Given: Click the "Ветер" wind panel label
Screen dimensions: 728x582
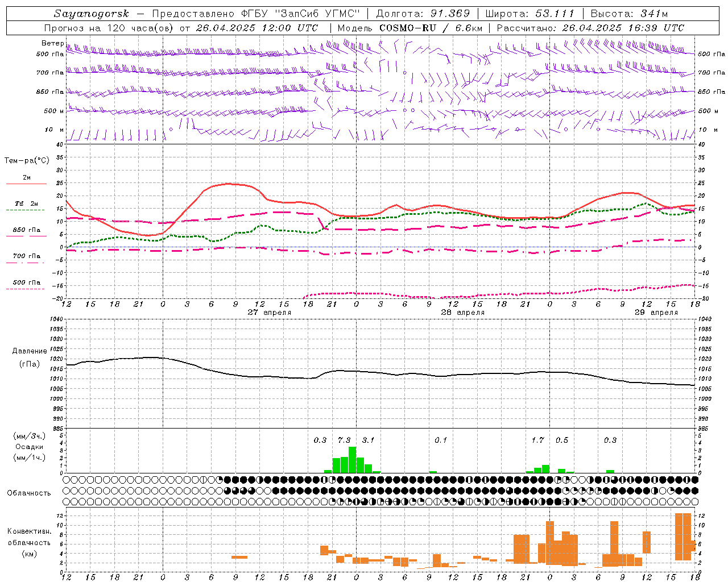Looking at the screenshot, I should (52, 43).
